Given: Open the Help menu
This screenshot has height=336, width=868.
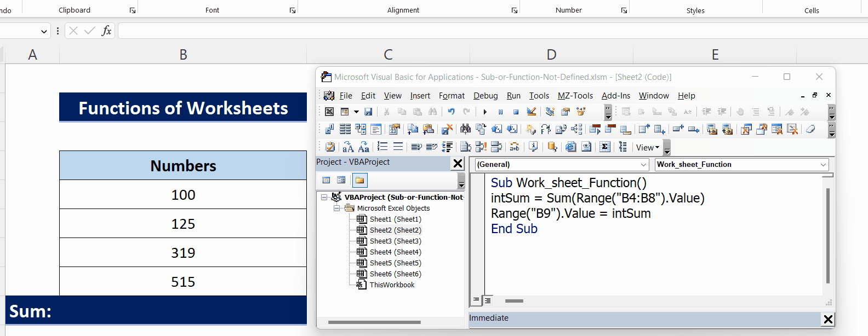Looking at the screenshot, I should 686,96.
